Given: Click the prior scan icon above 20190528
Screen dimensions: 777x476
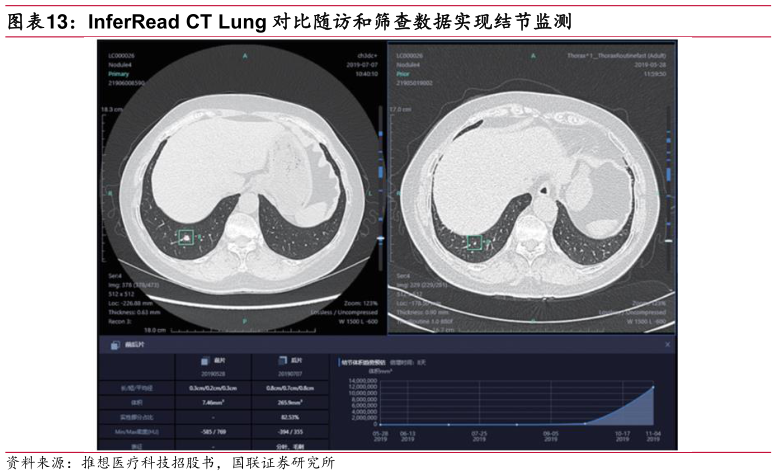Looking at the screenshot, I should [x=205, y=361].
